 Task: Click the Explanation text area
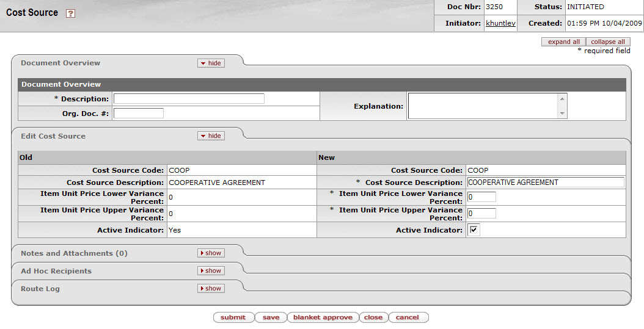coord(483,106)
